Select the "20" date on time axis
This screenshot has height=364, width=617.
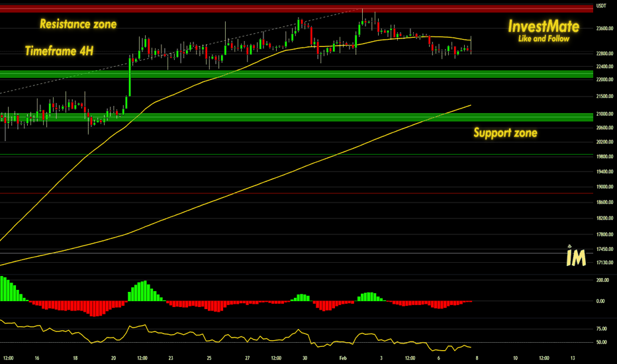[113, 358]
